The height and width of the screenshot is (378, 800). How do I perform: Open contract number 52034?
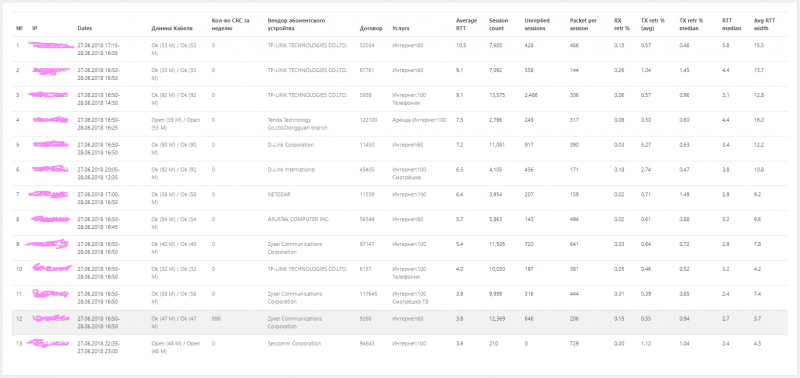[367, 45]
